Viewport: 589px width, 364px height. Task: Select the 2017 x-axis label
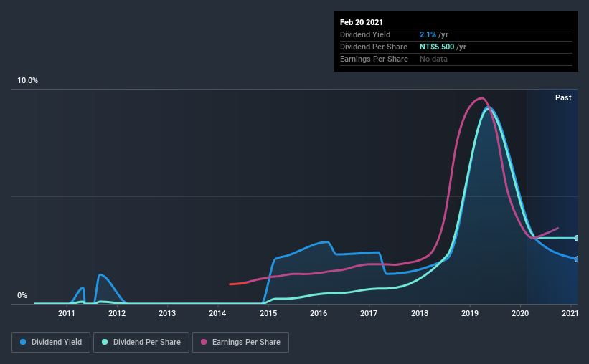(x=369, y=313)
